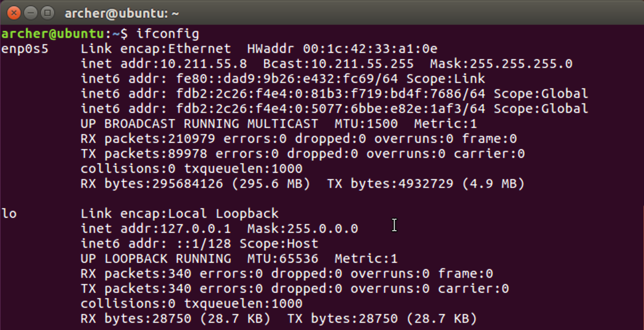Click the window title archer@ubuntu: ~
This screenshot has height=330, width=644.
click(x=122, y=13)
